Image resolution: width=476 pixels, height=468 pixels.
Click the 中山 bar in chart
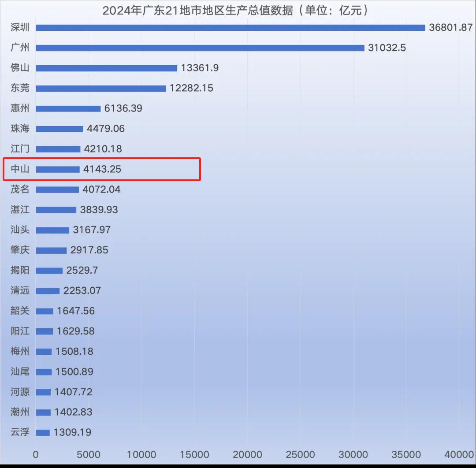[x=58, y=169]
